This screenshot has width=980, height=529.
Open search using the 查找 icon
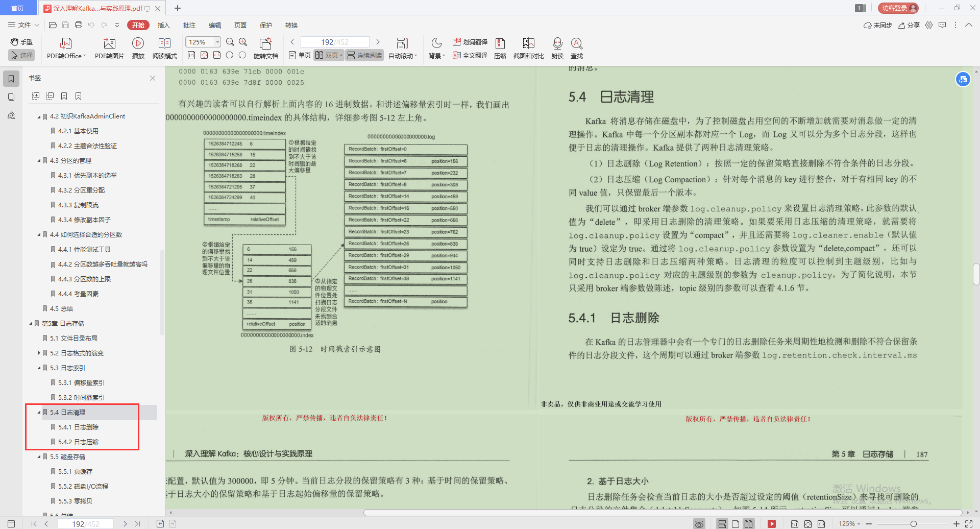(x=577, y=49)
